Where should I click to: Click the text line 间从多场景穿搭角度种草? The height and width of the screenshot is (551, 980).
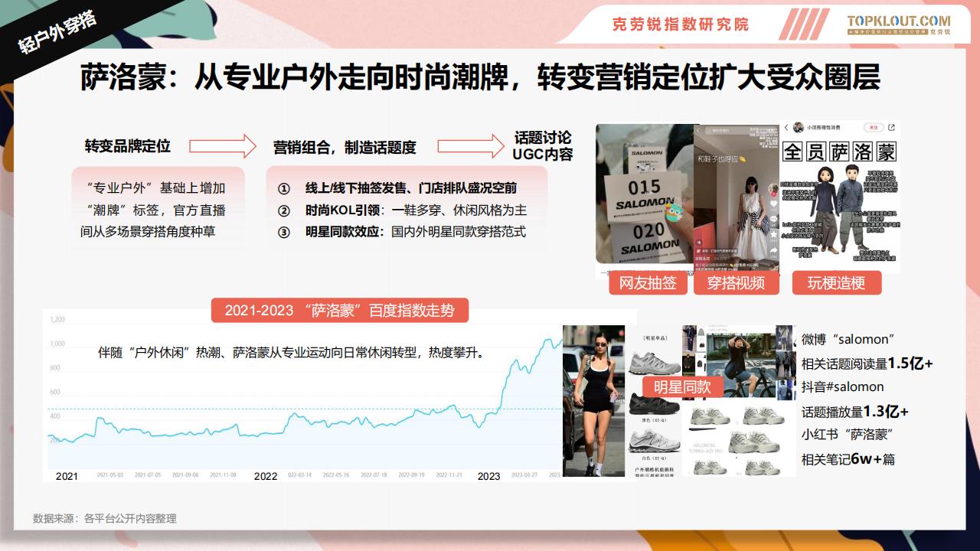click(148, 230)
